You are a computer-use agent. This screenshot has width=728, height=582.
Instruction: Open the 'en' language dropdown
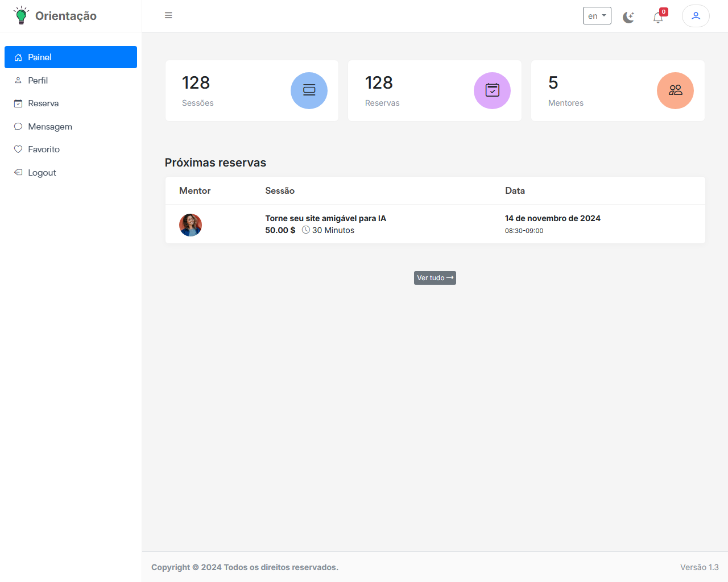tap(597, 16)
